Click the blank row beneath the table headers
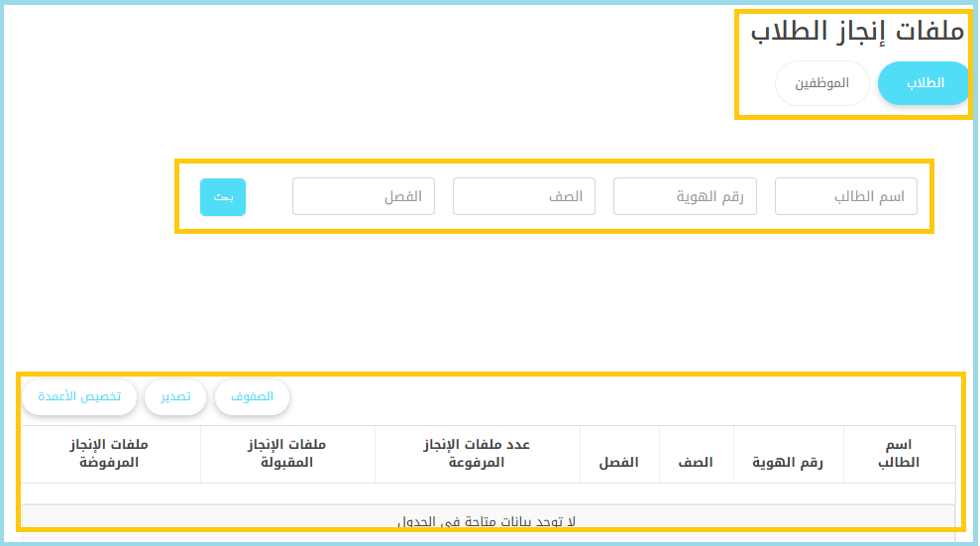The height and width of the screenshot is (546, 980). pos(487,493)
